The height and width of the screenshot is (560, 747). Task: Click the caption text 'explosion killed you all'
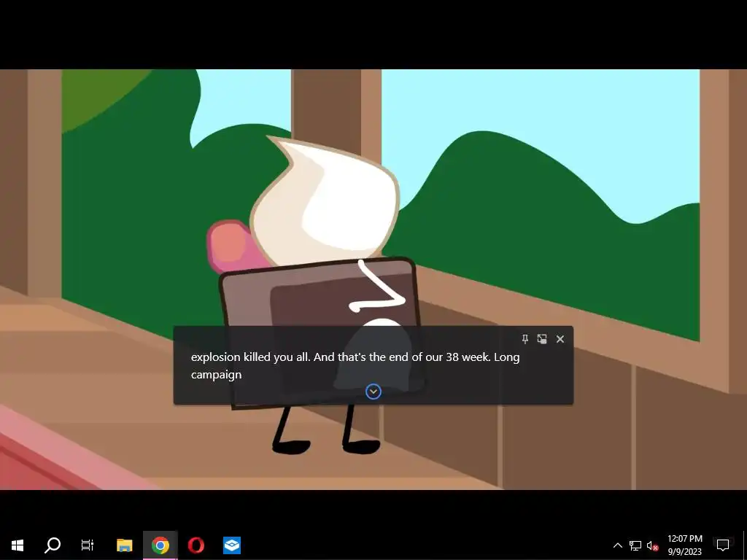[250, 357]
